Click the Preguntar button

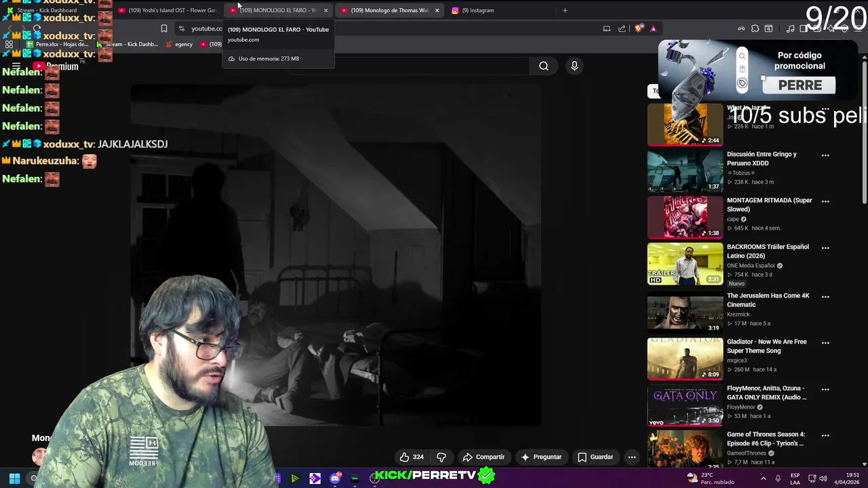point(540,457)
